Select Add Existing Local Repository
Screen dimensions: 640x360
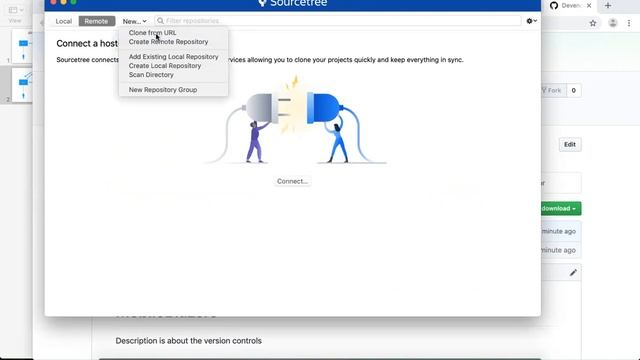pos(173,57)
